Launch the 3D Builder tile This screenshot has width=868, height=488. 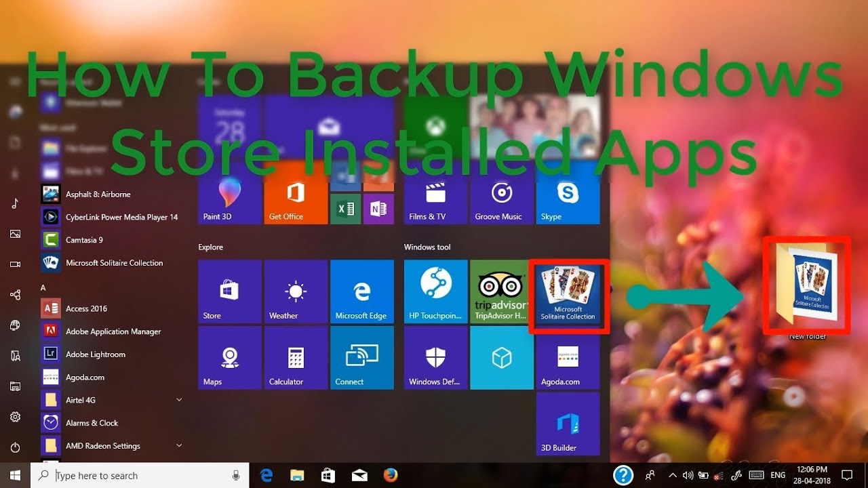click(x=568, y=424)
